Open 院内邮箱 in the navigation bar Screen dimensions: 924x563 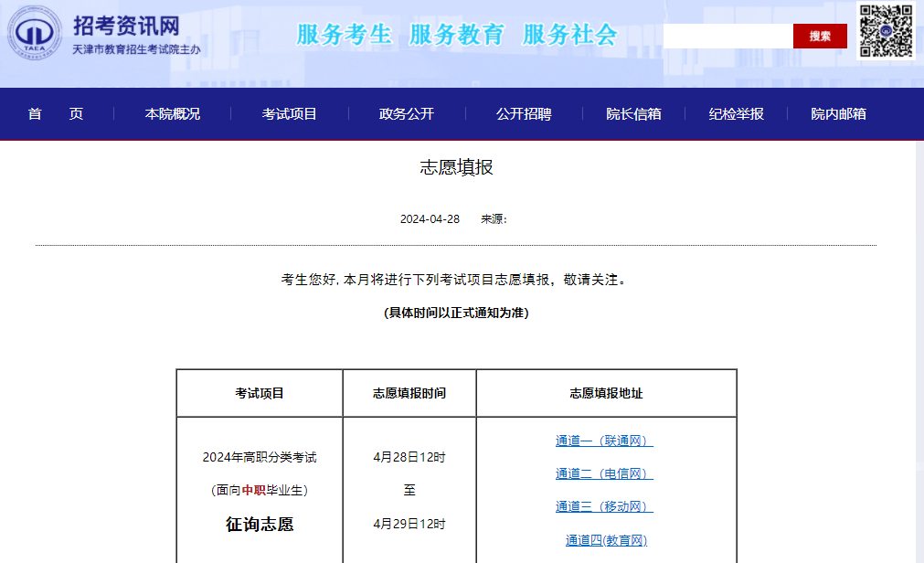point(838,113)
